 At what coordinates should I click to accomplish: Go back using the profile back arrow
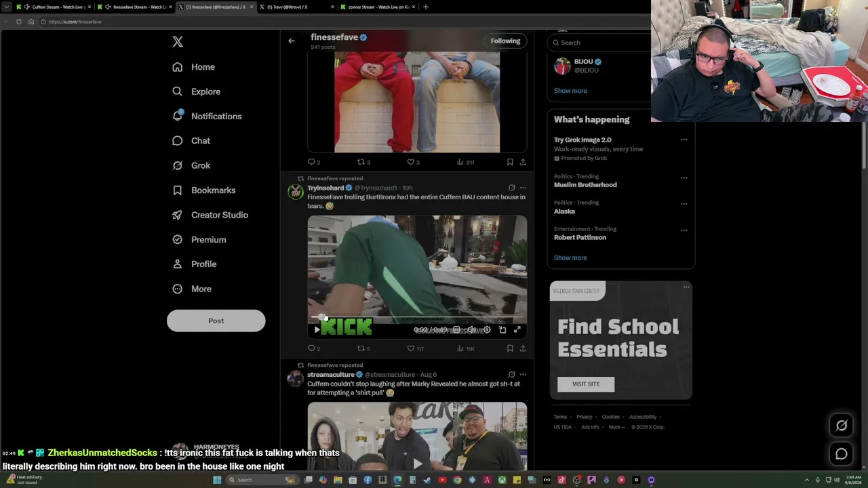click(x=292, y=41)
